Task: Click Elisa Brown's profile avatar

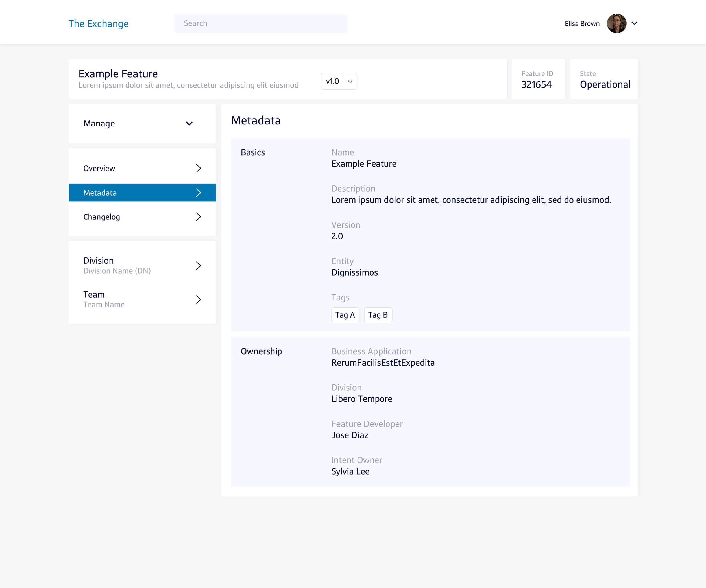Action: coord(616,23)
